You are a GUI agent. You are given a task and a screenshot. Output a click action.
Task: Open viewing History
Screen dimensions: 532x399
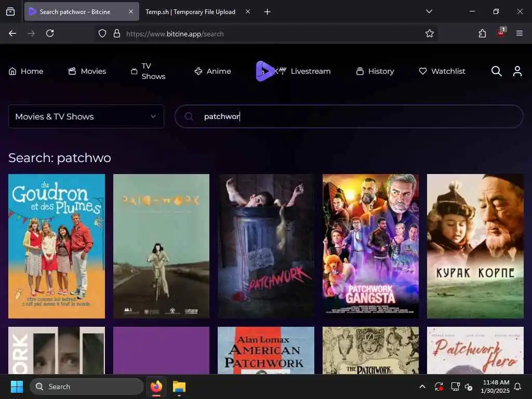point(375,71)
